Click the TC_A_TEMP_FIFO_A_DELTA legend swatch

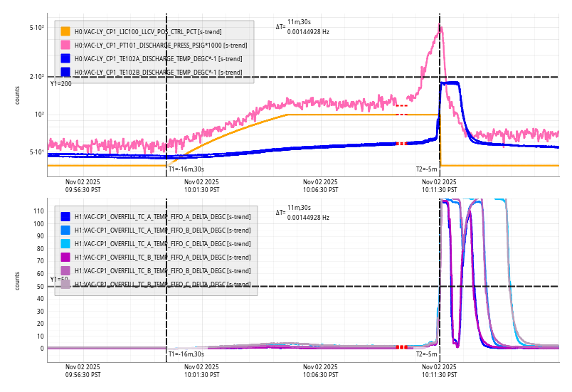[65, 216]
